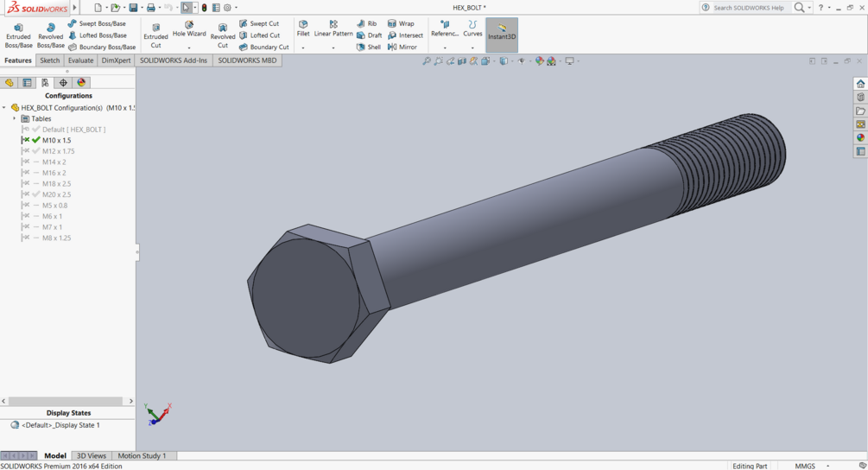Click the Curves tool

coord(472,29)
